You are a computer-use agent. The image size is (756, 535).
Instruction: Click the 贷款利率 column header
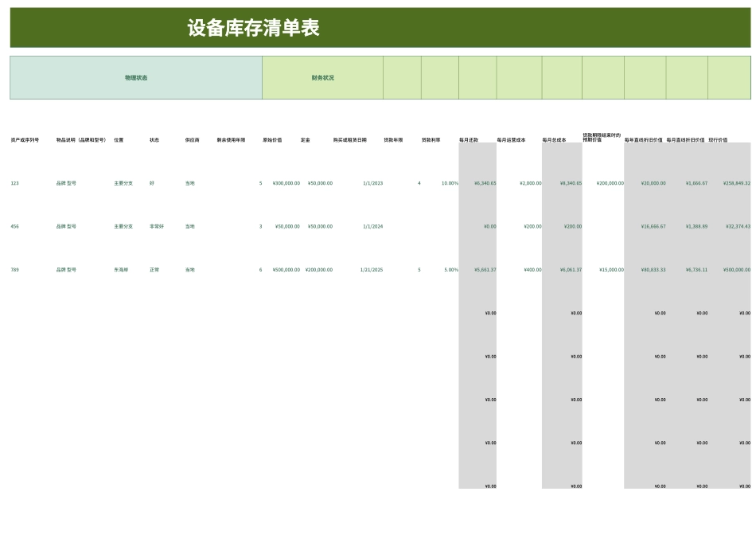point(431,140)
